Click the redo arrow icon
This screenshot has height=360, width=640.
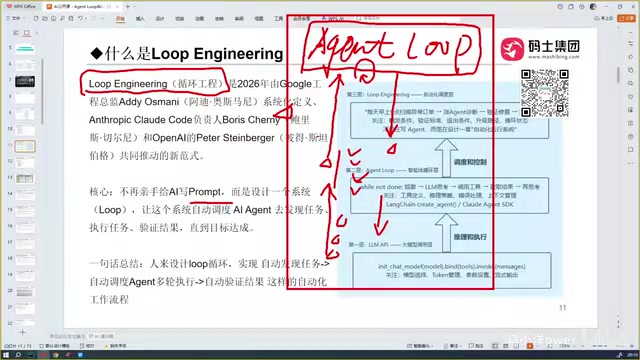click(x=94, y=18)
